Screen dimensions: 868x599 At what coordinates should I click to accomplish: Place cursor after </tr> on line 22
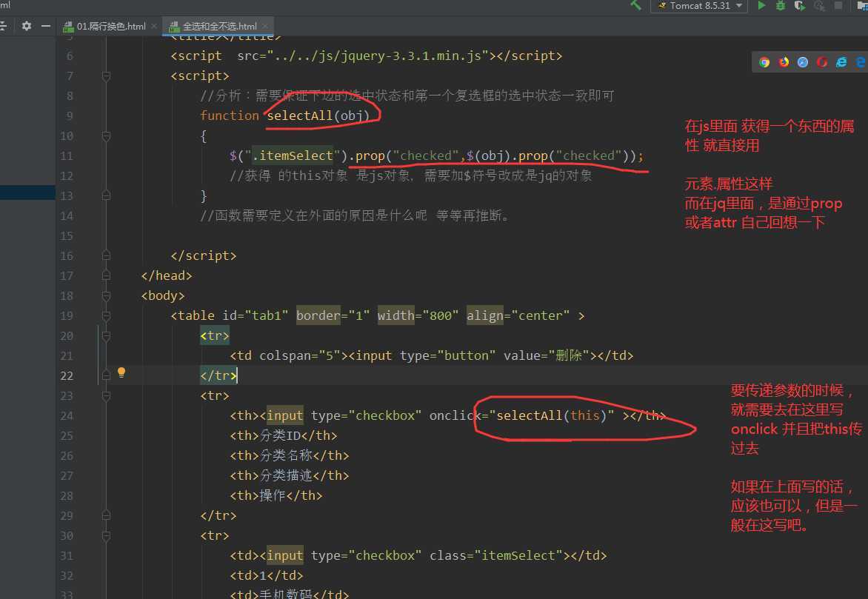coord(238,376)
